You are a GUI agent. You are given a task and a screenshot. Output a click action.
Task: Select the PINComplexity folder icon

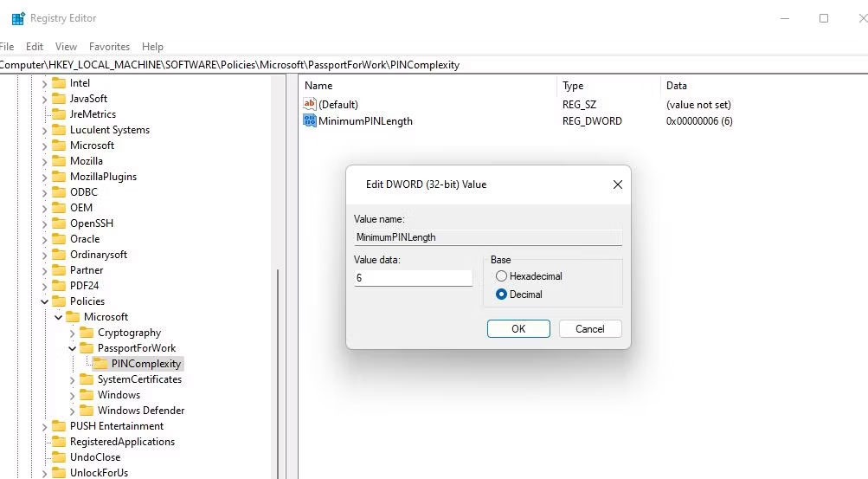pos(100,364)
